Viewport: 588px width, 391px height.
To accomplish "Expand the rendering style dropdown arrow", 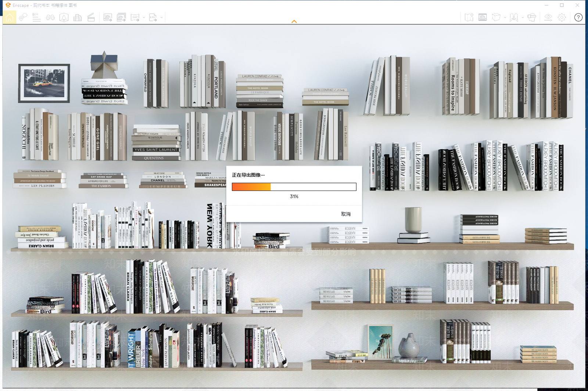I will (505, 17).
